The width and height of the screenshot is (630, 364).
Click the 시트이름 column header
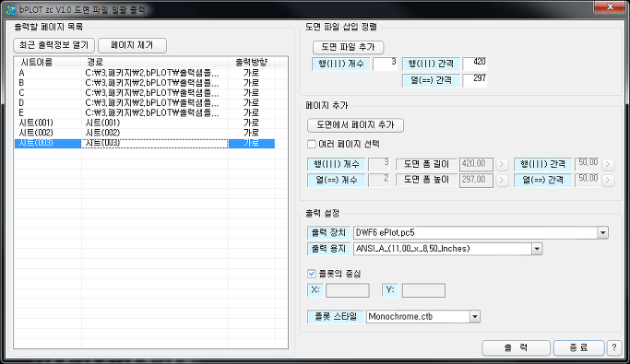pos(48,63)
